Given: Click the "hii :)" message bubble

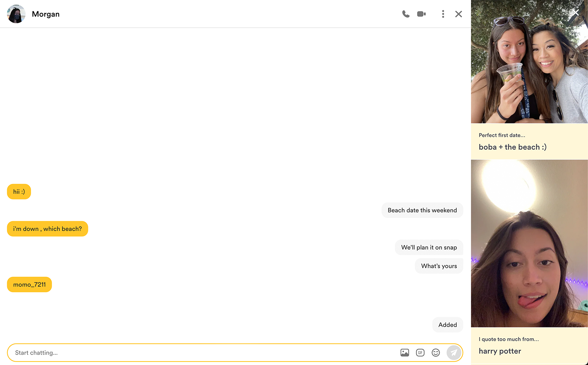Looking at the screenshot, I should [x=19, y=192].
